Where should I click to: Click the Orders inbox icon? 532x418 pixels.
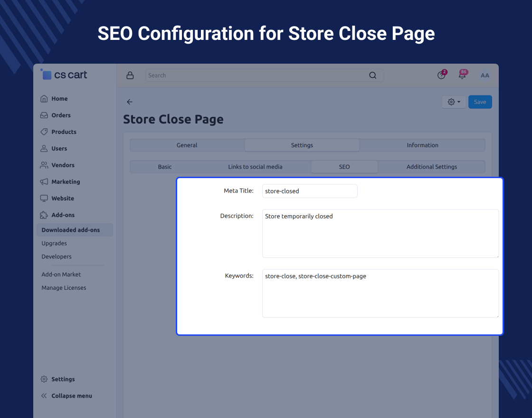point(44,115)
